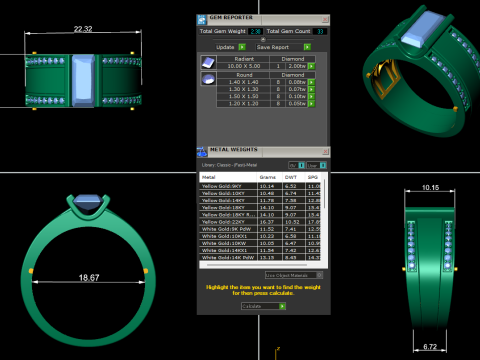Toggle the library switch left of User
Screen dimensions: 480x360
(x=301, y=165)
